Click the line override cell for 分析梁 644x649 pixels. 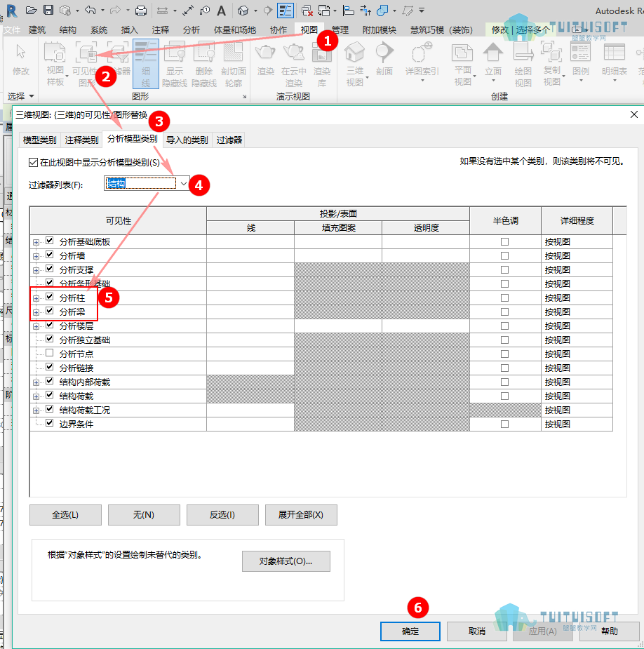click(250, 312)
